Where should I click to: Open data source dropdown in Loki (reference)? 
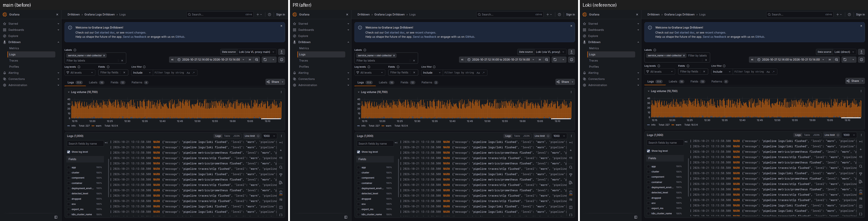pos(845,52)
